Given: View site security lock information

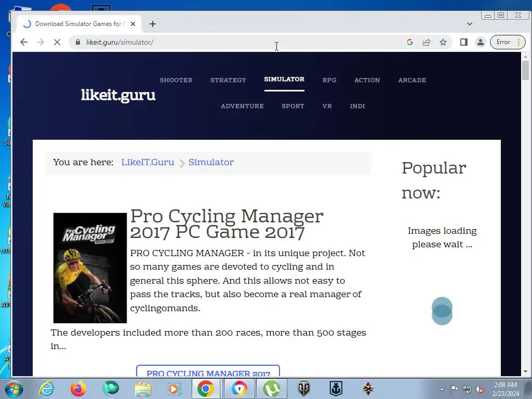Looking at the screenshot, I should pos(78,42).
